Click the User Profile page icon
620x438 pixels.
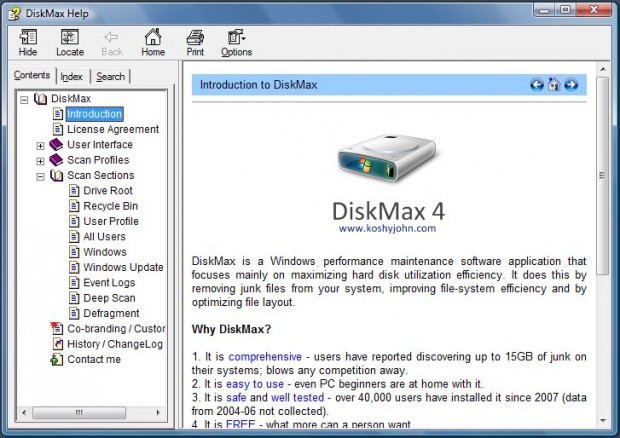[74, 221]
